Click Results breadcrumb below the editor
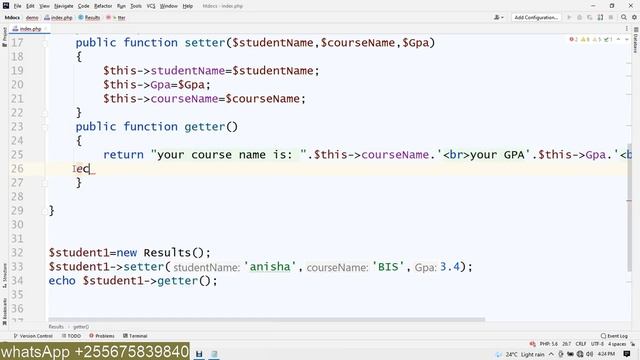 point(56,327)
